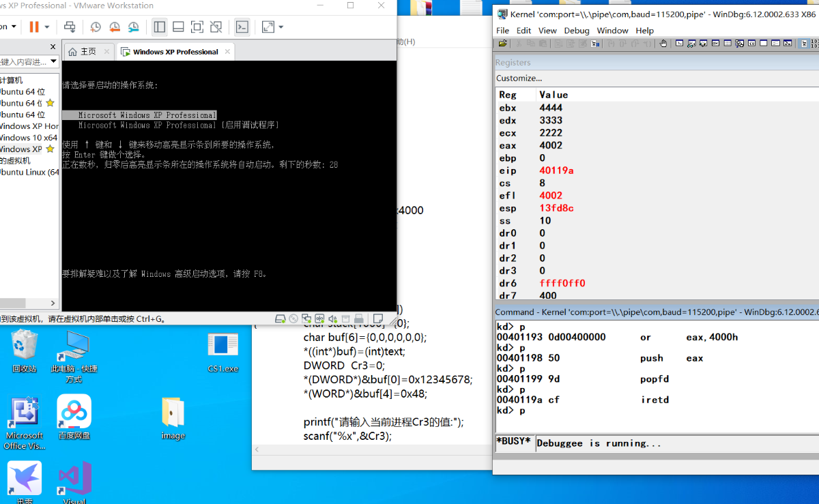The width and height of the screenshot is (819, 504).
Task: Open WinDbg Call Stack window via toolbar icon
Action: 739,44
